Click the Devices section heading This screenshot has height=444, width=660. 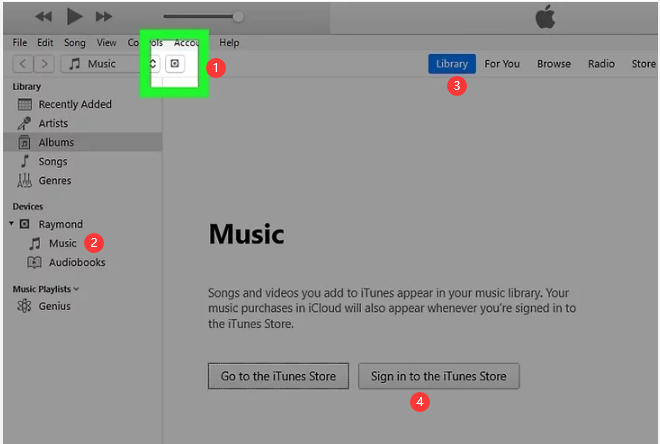coord(28,206)
